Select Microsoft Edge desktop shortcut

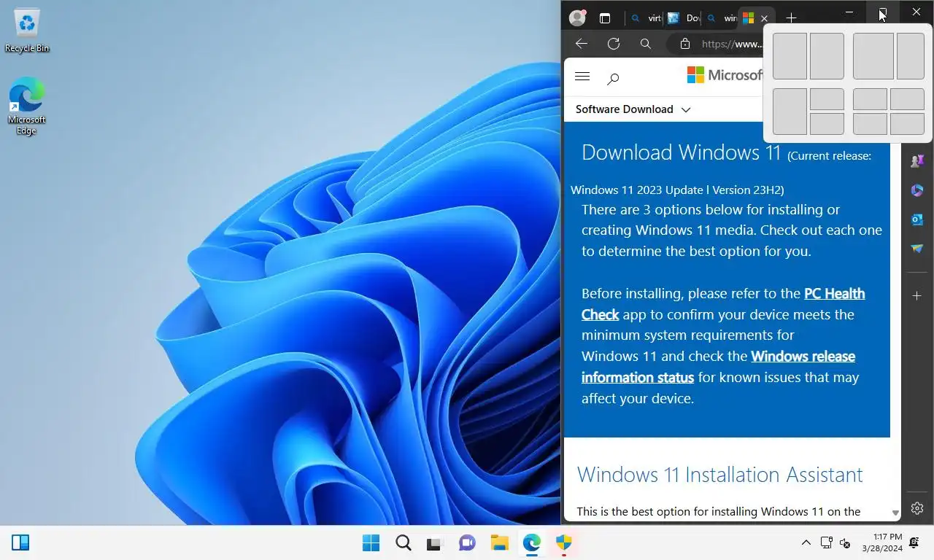27,107
